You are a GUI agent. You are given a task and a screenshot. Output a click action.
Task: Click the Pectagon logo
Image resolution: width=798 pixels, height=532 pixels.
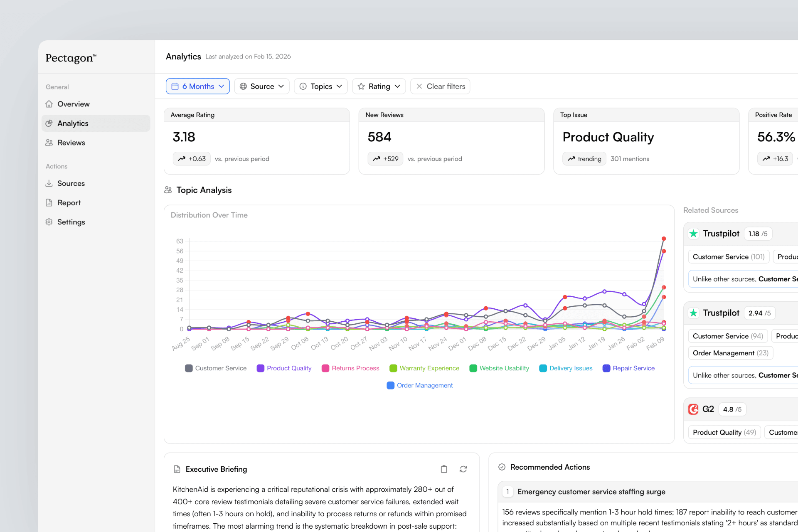coord(71,58)
